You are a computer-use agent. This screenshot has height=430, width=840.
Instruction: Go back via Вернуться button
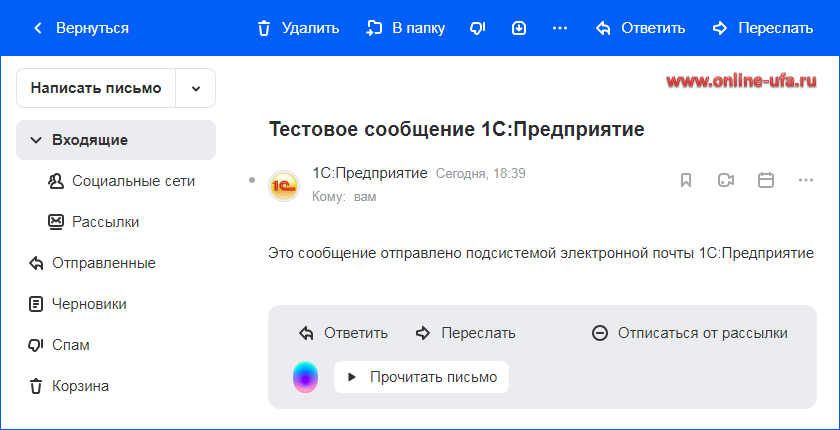tap(80, 28)
